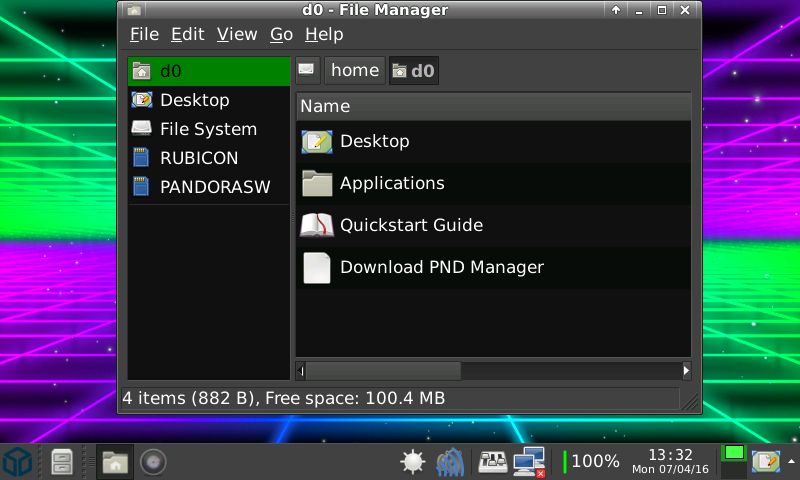This screenshot has width=800, height=480.
Task: Click the horizontal scrollbar right arrow
Action: 686,371
